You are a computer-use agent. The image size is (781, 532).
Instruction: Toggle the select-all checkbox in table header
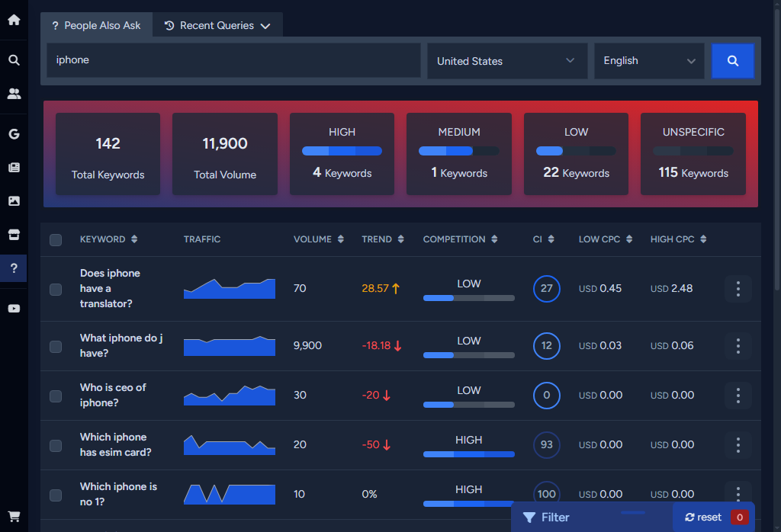pos(56,240)
